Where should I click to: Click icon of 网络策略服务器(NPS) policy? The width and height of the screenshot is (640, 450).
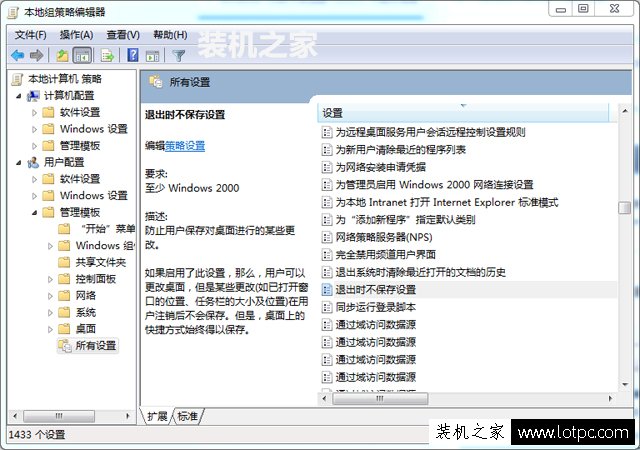(327, 237)
